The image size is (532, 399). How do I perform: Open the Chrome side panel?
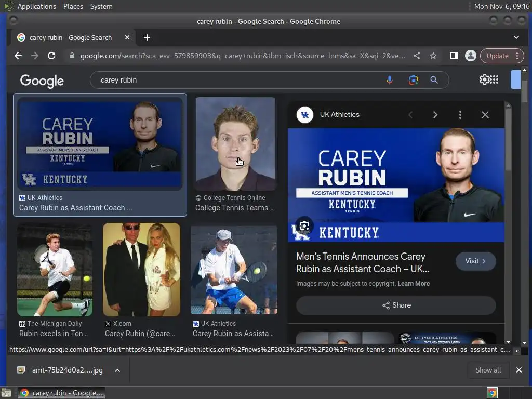[x=454, y=56]
